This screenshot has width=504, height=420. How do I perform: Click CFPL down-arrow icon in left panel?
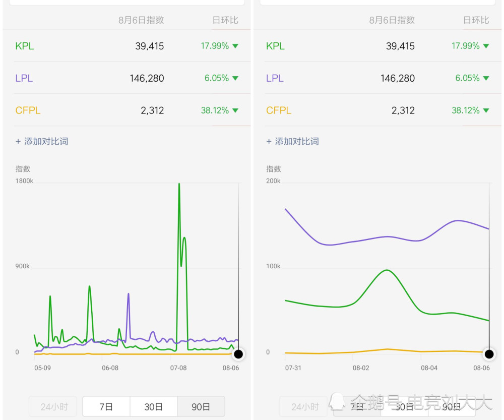coord(235,110)
